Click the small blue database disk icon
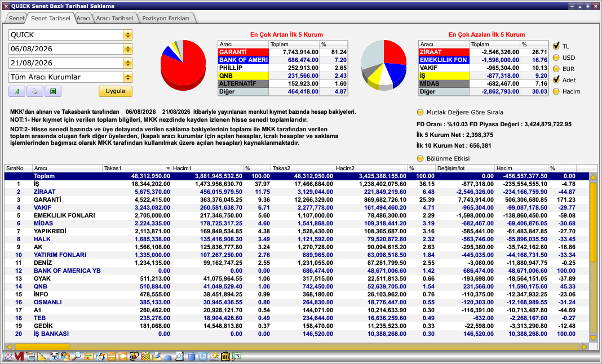The height and width of the screenshot is (364, 602). click(168, 357)
